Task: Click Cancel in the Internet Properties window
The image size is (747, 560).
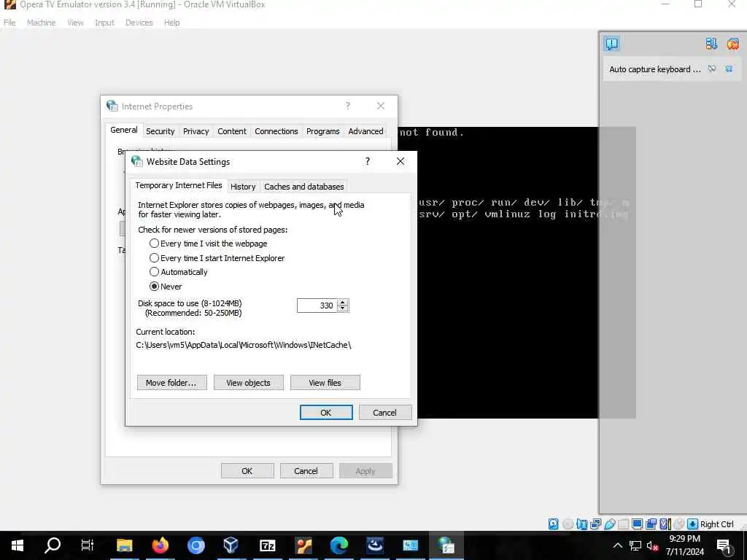Action: tap(306, 471)
